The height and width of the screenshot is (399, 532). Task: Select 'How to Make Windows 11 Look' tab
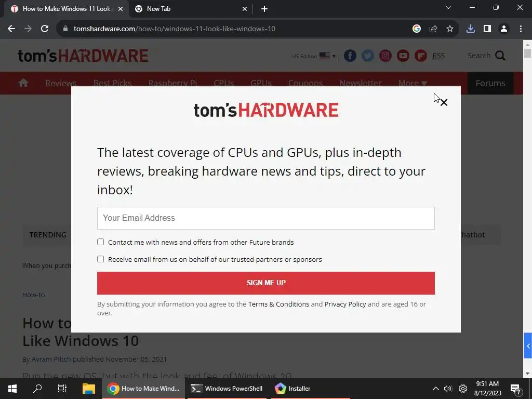point(66,9)
